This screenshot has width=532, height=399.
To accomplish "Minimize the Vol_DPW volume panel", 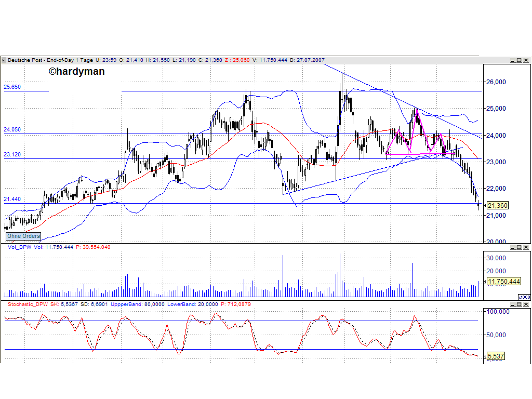I will pyautogui.click(x=513, y=247).
